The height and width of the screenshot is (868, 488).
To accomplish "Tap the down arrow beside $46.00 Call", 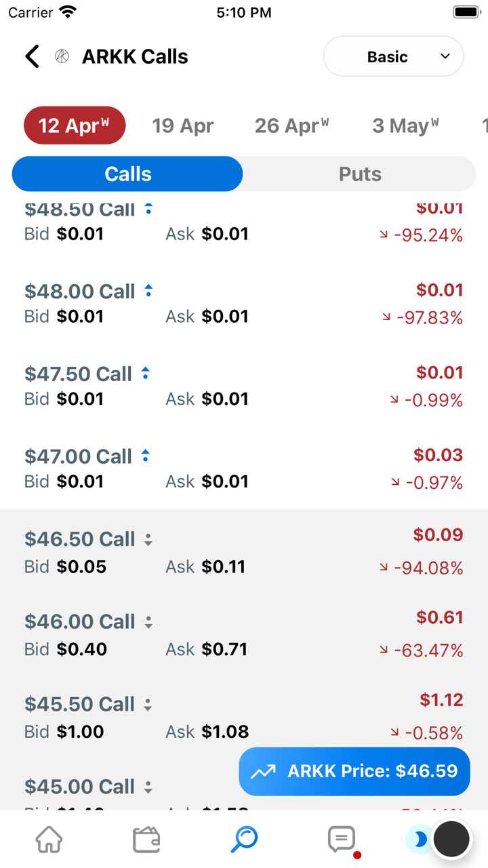I will pyautogui.click(x=148, y=622).
